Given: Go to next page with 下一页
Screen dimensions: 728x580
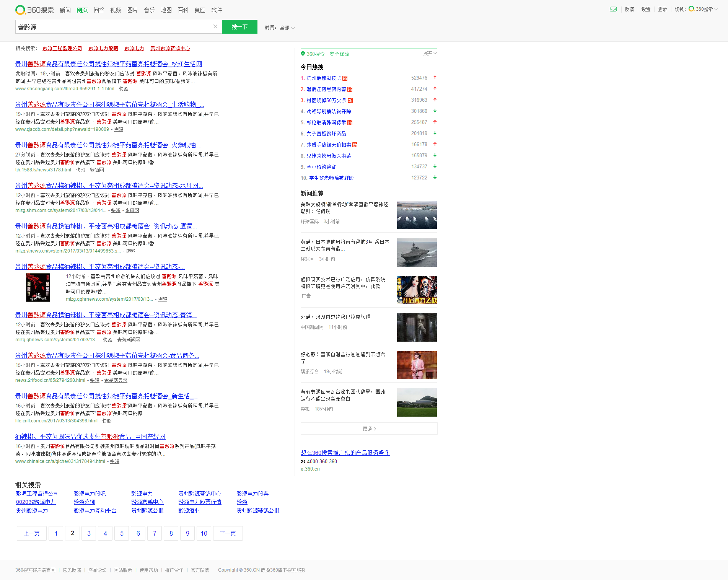Looking at the screenshot, I should 228,533.
